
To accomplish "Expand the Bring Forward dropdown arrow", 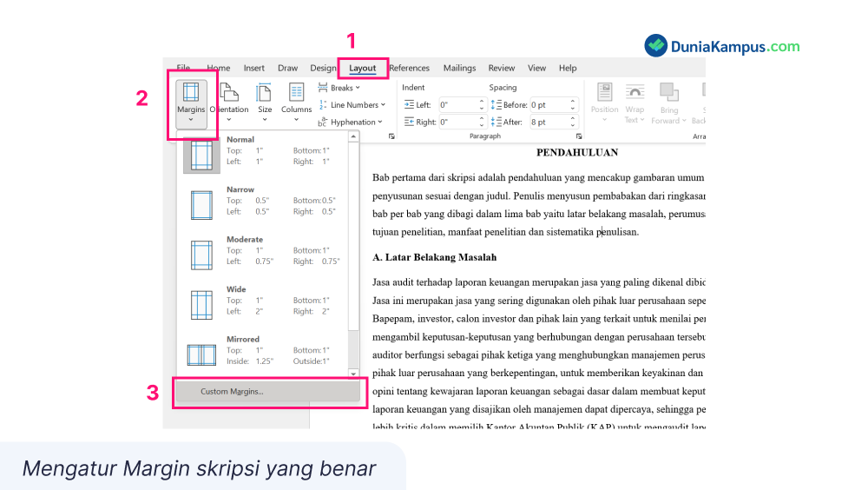I will tap(684, 121).
